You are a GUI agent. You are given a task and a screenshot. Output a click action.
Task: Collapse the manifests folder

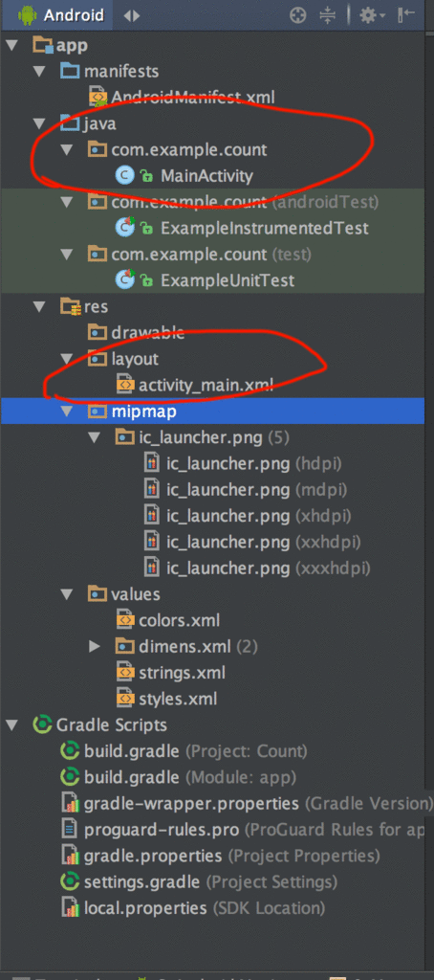(40, 71)
